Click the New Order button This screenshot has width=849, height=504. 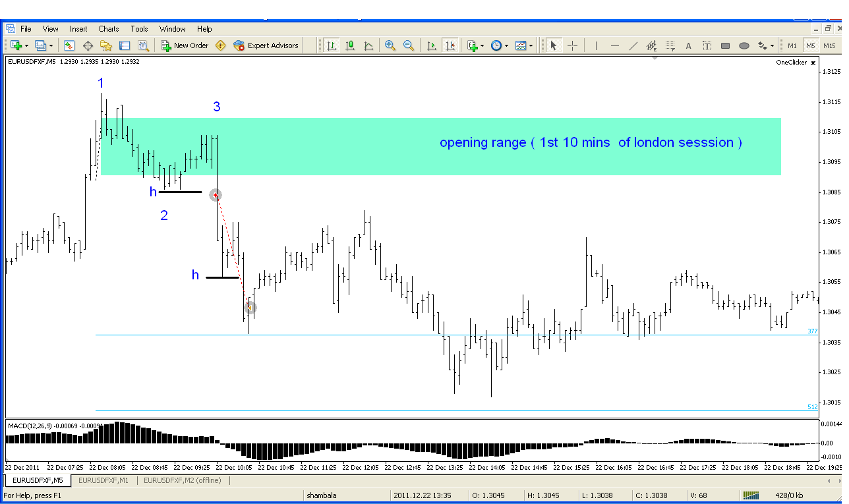185,45
